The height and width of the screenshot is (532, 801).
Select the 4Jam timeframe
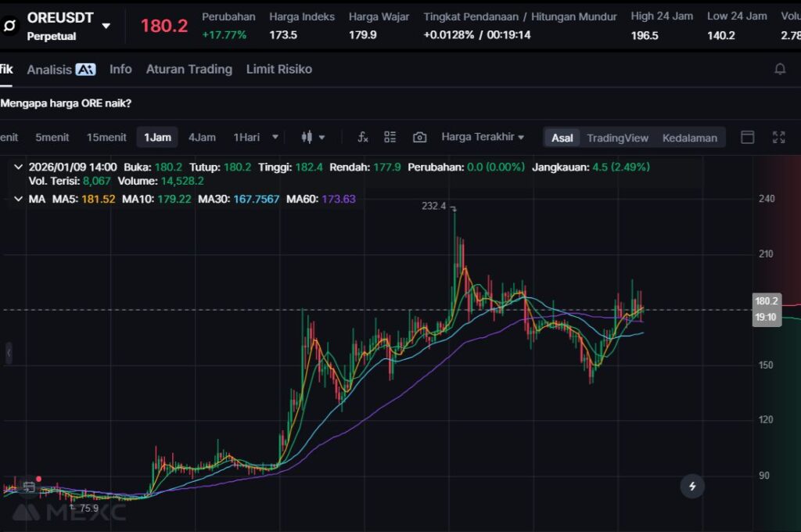pyautogui.click(x=202, y=138)
